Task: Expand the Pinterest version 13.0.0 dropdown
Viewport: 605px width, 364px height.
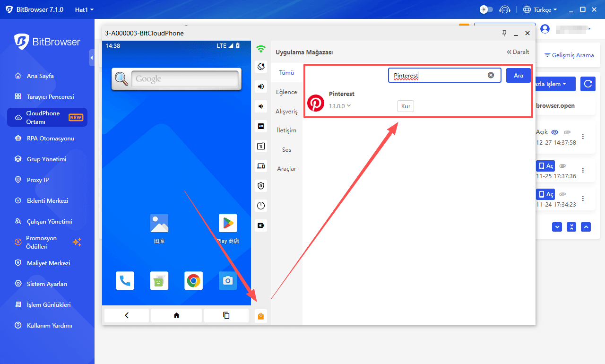Action: click(x=349, y=106)
